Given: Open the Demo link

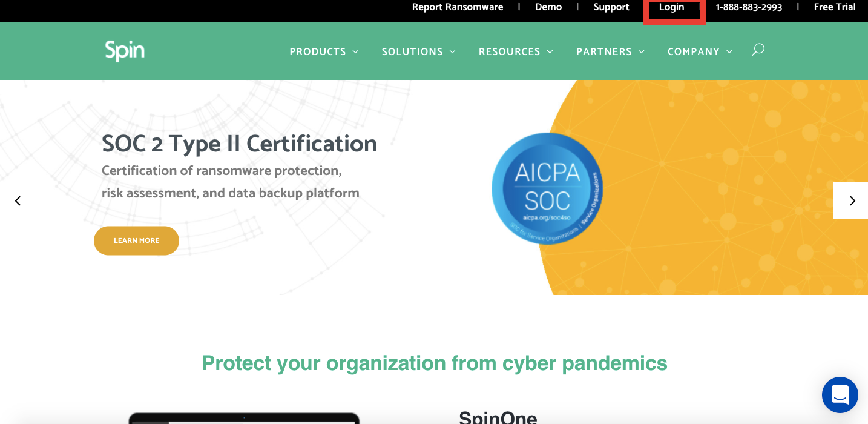Looking at the screenshot, I should (548, 7).
